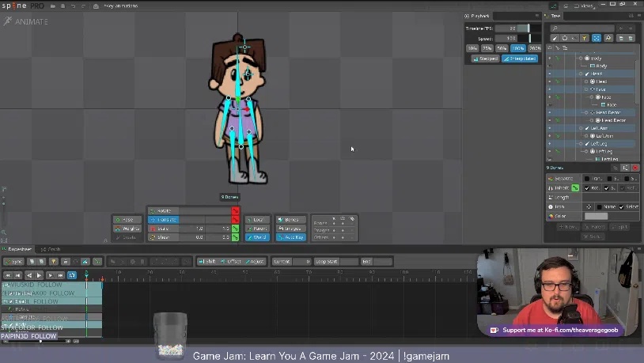The image size is (644, 363).
Task: Switch to the Dopesheet tab
Action: 20,249
